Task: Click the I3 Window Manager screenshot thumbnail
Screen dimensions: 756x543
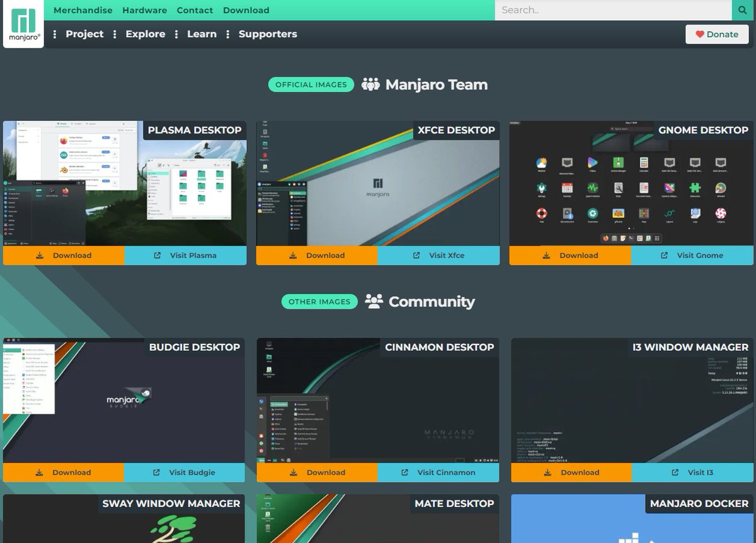Action: click(x=632, y=401)
